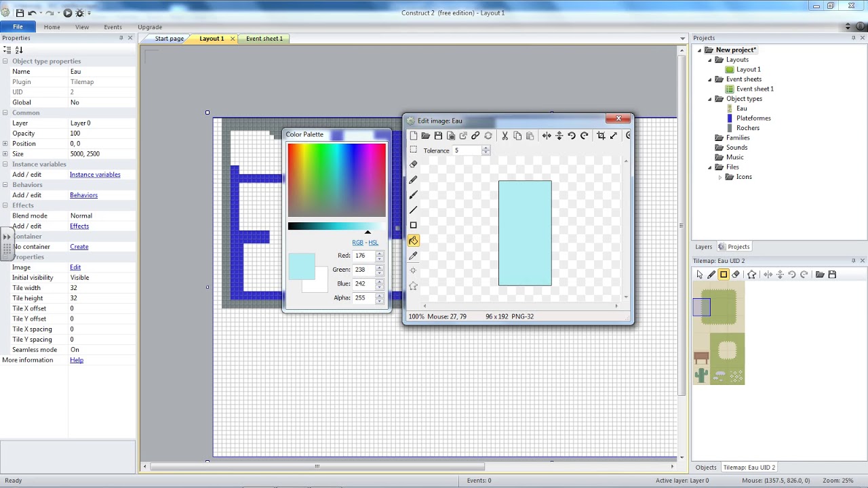Expand the Position property row
The height and width of the screenshot is (488, 868).
5,144
